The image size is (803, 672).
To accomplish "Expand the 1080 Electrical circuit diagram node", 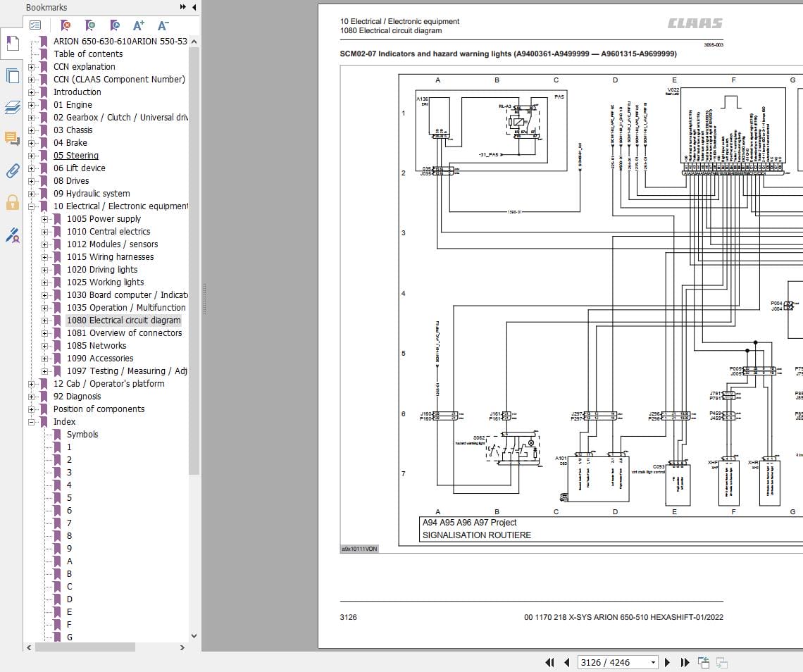I will (44, 320).
